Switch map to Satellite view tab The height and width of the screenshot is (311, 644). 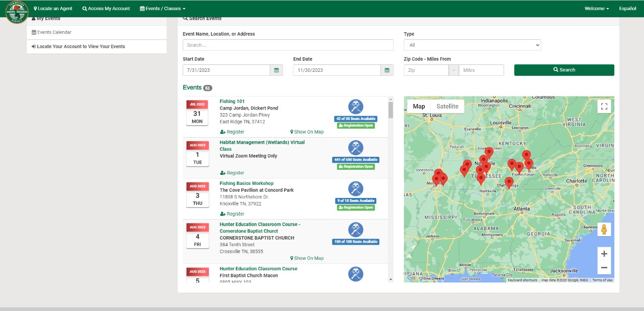(447, 106)
